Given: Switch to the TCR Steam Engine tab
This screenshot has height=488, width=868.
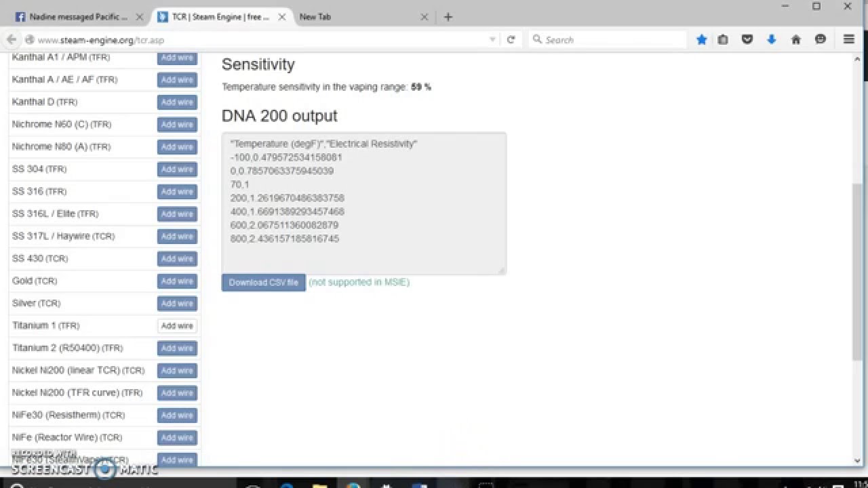Looking at the screenshot, I should (x=220, y=17).
